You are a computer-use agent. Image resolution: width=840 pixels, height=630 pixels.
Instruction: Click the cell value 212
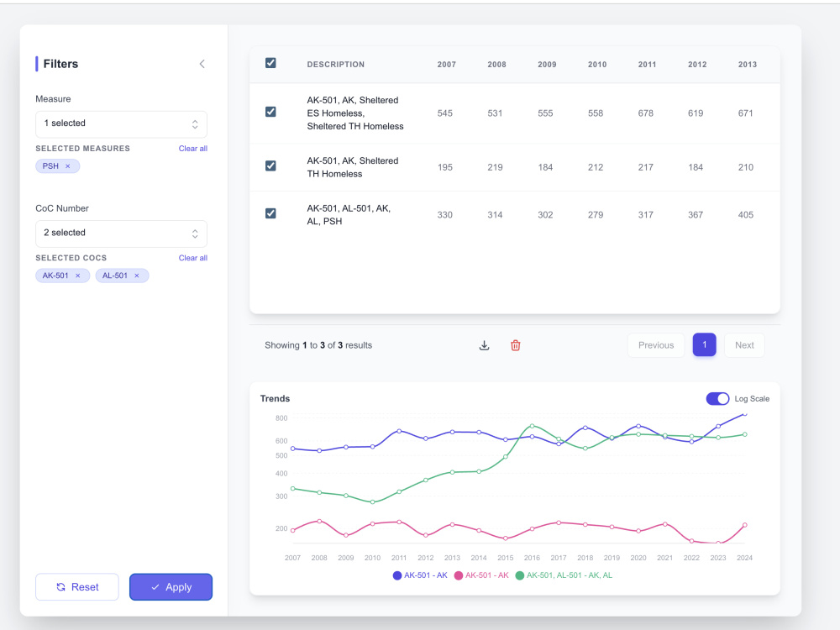point(596,167)
